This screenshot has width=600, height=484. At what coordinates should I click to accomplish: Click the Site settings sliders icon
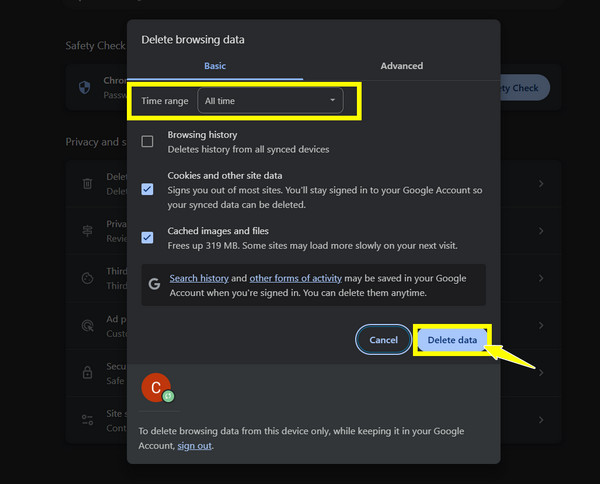click(x=87, y=418)
